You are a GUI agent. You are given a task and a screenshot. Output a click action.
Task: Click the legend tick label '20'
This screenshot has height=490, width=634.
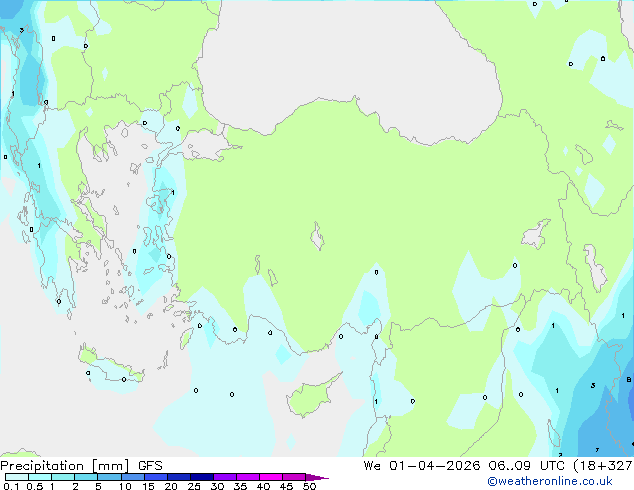[x=171, y=486]
